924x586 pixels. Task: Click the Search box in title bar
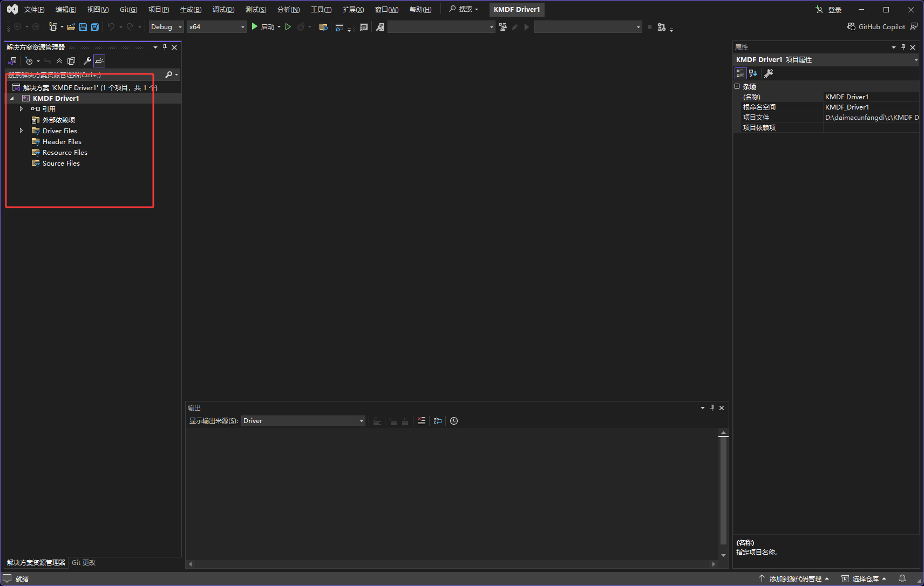tap(464, 9)
